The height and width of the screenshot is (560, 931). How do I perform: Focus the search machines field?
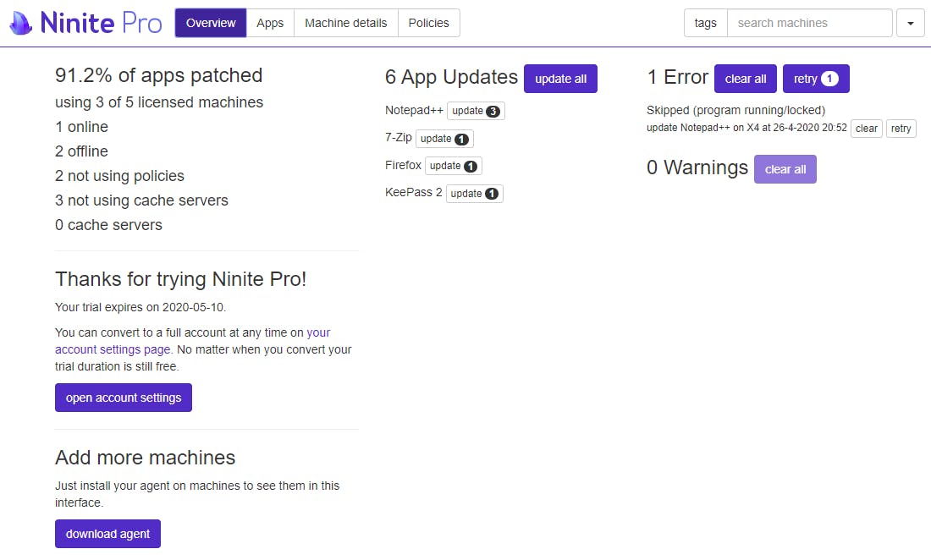pyautogui.click(x=809, y=24)
